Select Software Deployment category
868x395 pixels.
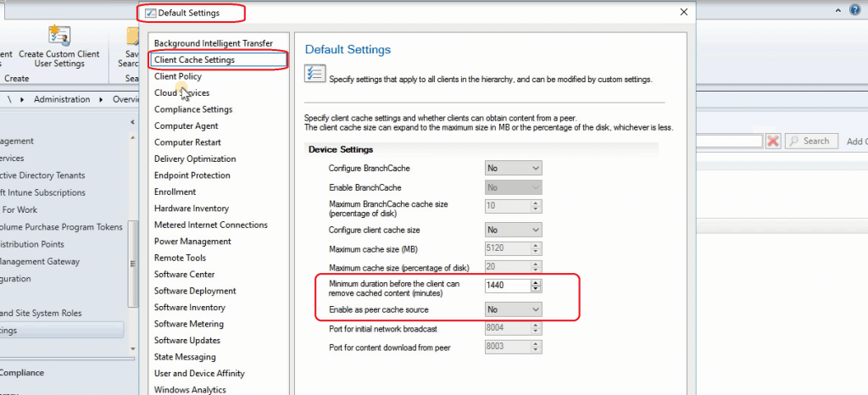click(195, 291)
